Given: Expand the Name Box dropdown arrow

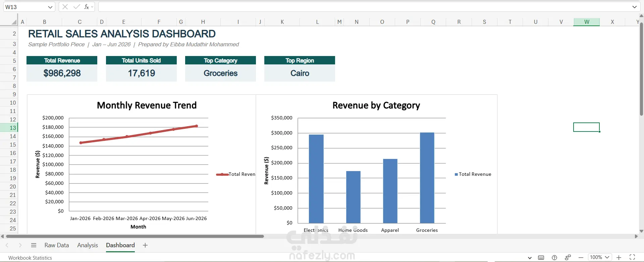Looking at the screenshot, I should [x=50, y=7].
